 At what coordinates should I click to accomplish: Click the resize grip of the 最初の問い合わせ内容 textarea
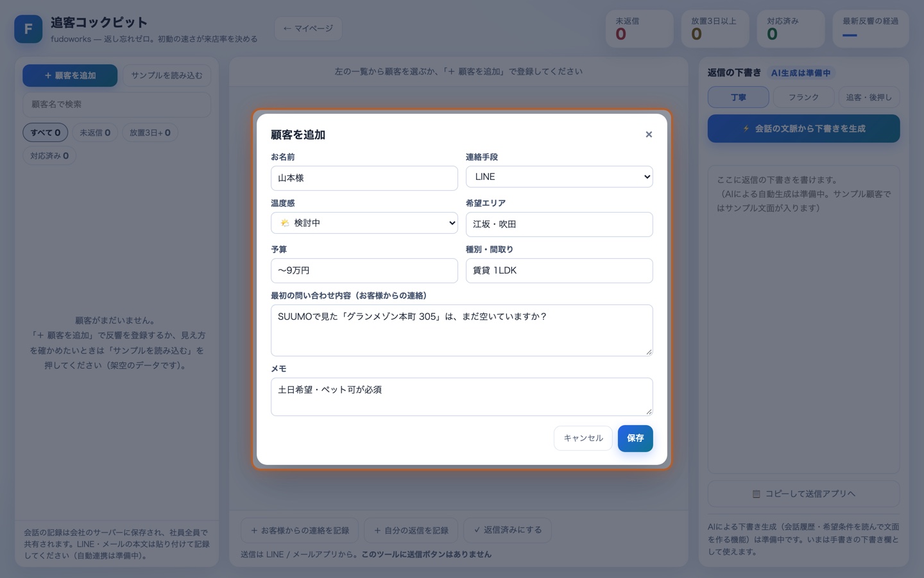(x=648, y=351)
